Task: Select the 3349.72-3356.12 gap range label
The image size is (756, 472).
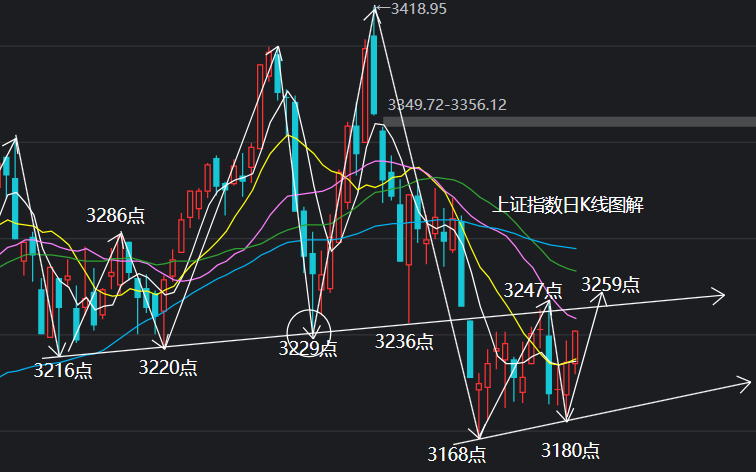Action: coord(447,105)
